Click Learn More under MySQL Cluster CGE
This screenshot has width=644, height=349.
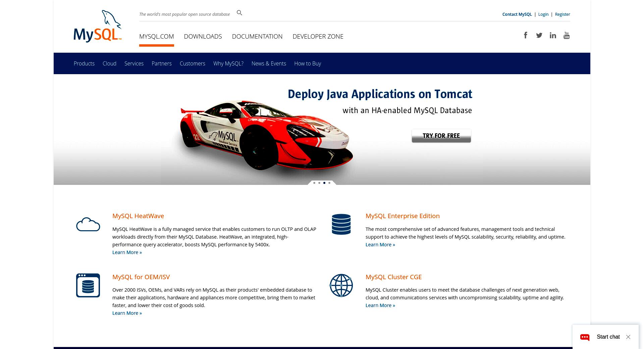[380, 305]
